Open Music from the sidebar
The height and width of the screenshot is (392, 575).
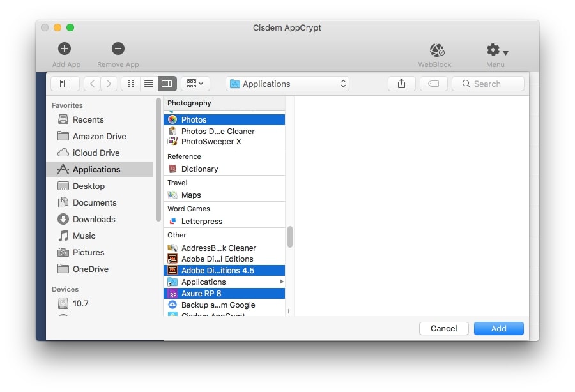100,236
